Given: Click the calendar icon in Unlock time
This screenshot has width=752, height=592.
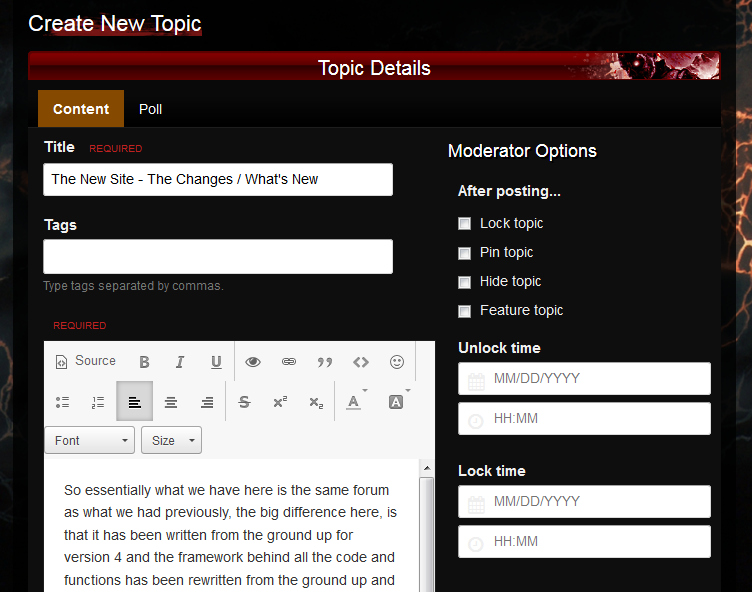Looking at the screenshot, I should 476,382.
